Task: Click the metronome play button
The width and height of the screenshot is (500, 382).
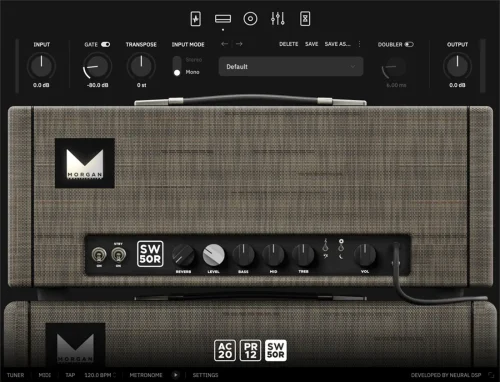Action: click(175, 375)
